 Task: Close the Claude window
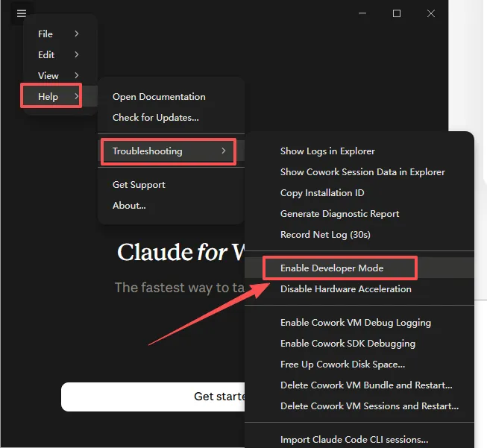pos(431,13)
